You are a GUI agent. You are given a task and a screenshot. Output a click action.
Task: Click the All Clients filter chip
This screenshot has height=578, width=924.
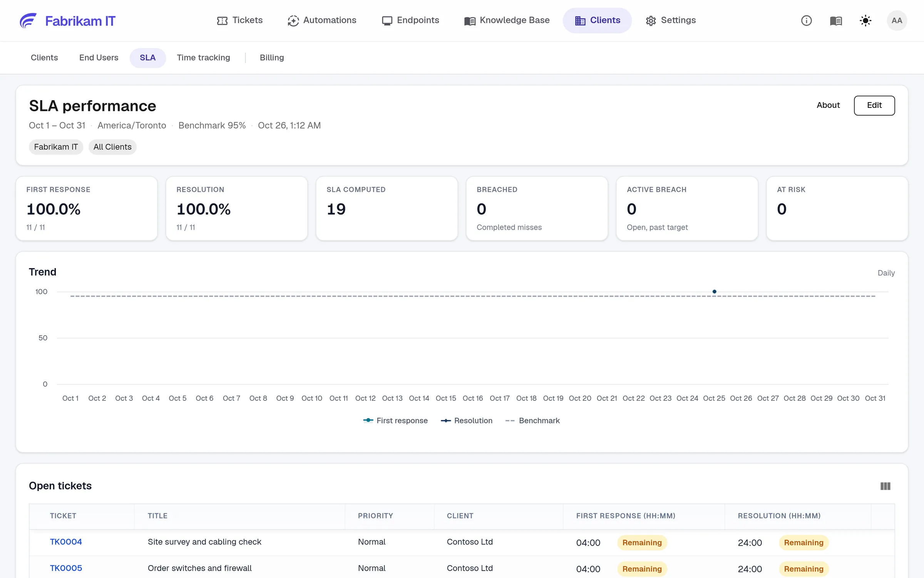pyautogui.click(x=112, y=147)
